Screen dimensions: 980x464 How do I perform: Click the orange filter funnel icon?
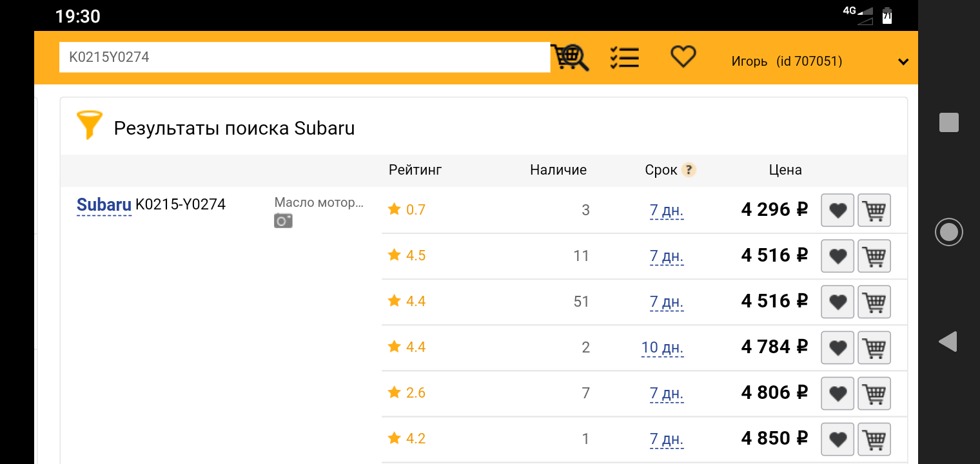coord(90,125)
